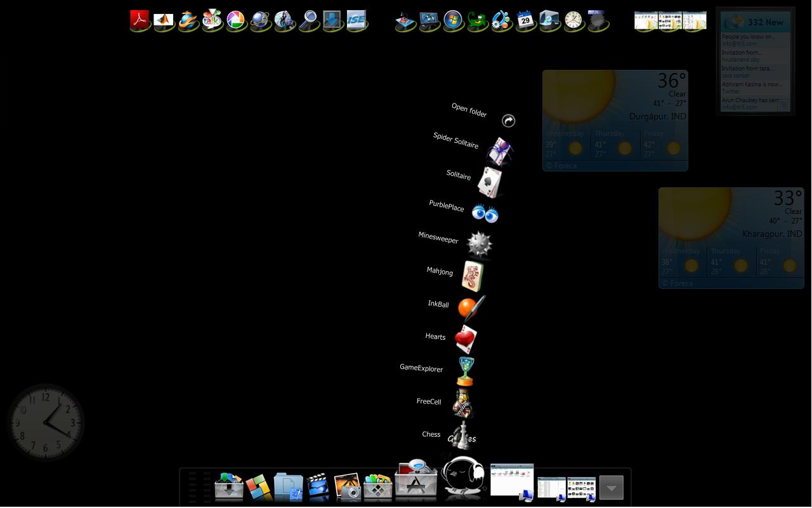
Task: Open the blue download arrow icon
Action: coord(332,20)
